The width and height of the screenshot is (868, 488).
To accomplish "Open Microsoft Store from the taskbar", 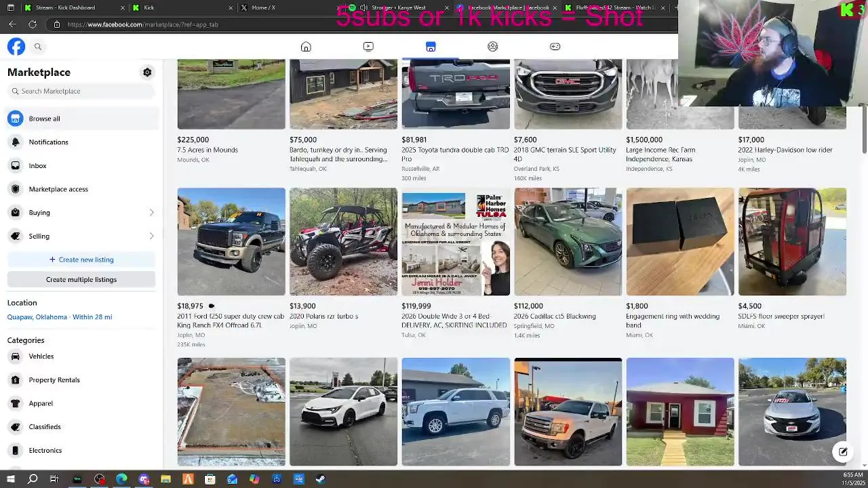I will [210, 479].
